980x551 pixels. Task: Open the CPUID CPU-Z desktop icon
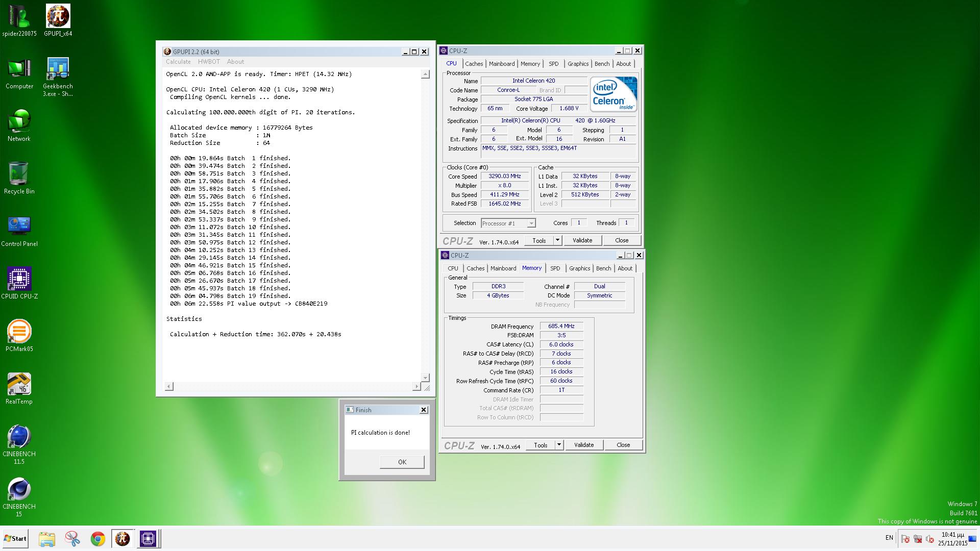click(x=19, y=283)
